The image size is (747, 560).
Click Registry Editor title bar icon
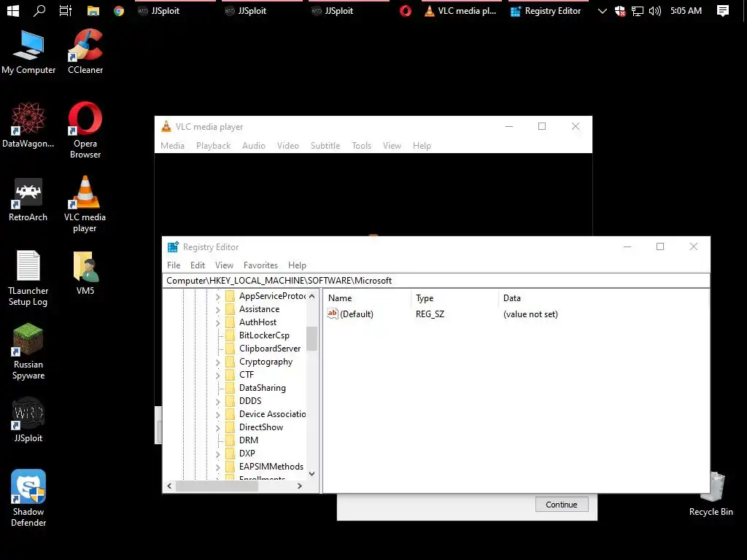pos(172,246)
